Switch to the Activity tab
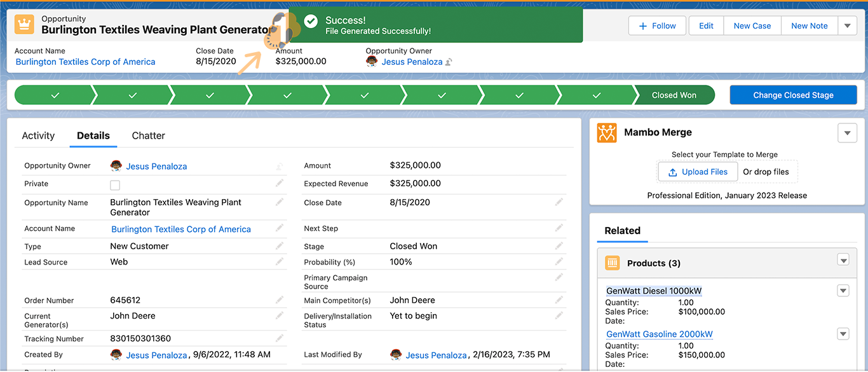 [x=38, y=135]
